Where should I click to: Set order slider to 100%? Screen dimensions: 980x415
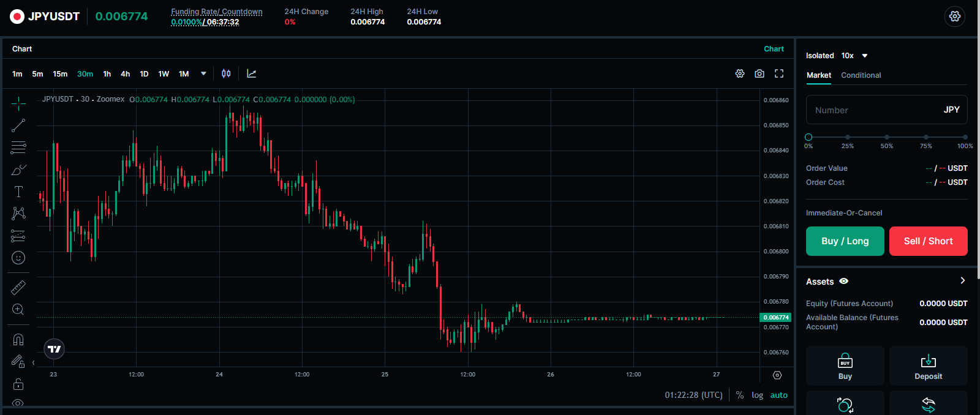[965, 137]
